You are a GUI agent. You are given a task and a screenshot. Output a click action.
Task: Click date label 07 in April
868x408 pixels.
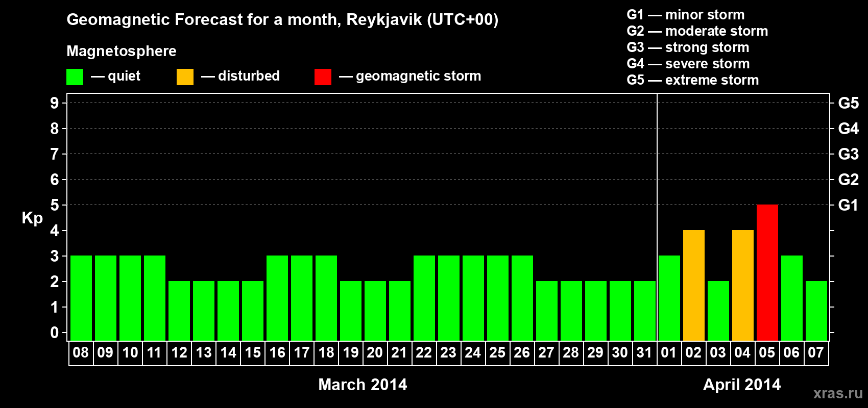point(816,352)
